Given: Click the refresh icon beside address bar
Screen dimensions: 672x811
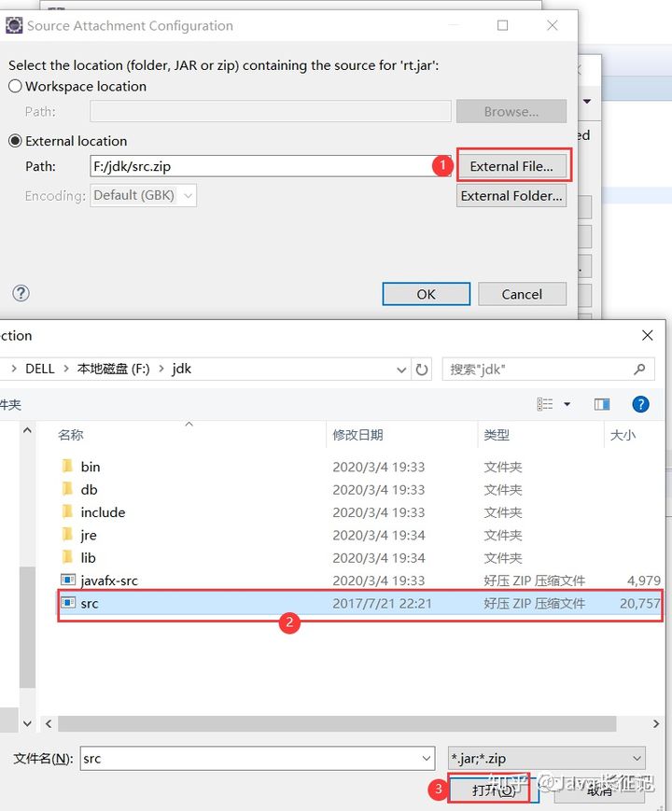Looking at the screenshot, I should pos(423,369).
